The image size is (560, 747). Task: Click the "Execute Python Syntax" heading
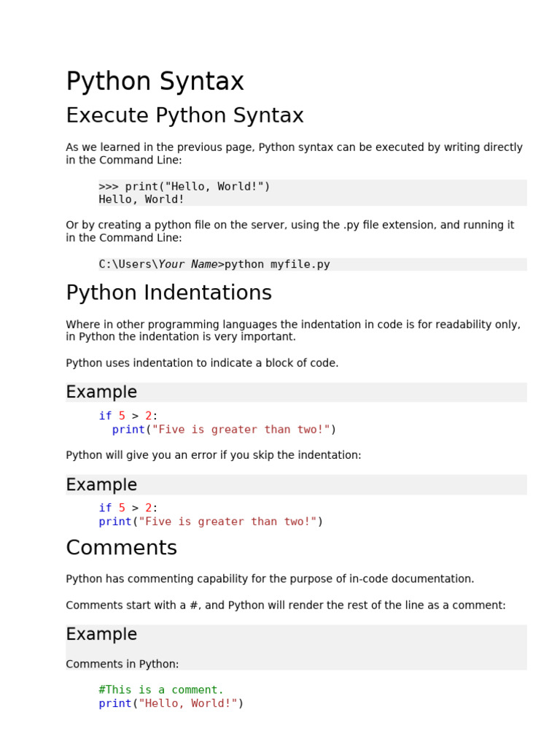[184, 116]
